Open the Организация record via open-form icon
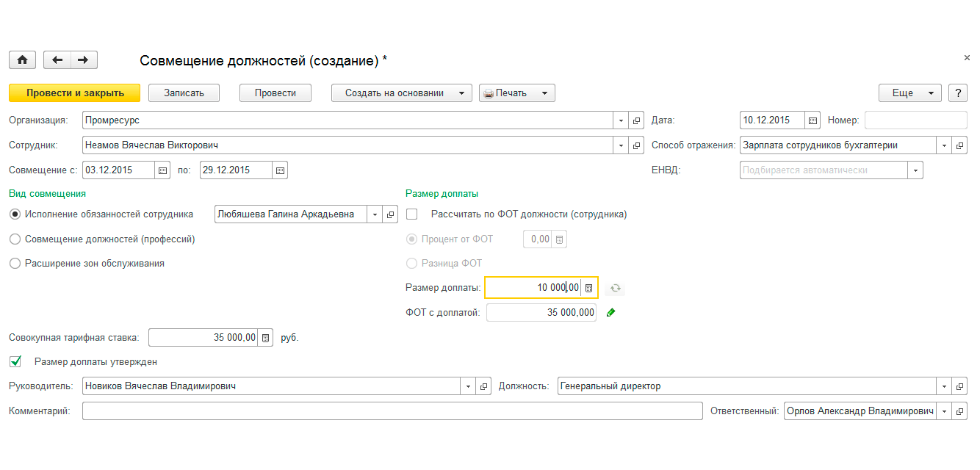The height and width of the screenshot is (470, 980). [637, 120]
